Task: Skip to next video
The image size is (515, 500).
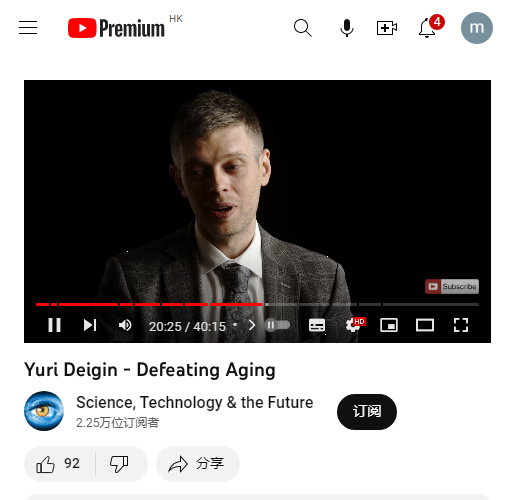Action: (90, 325)
